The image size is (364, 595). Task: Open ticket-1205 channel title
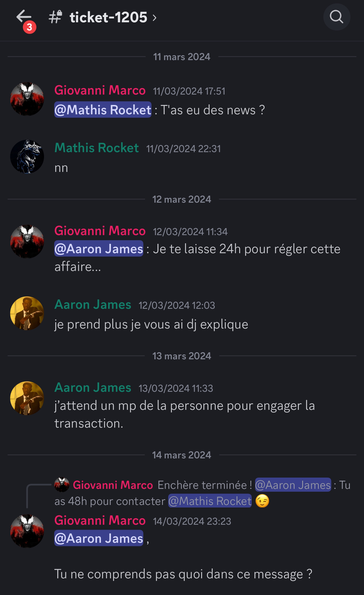tap(108, 17)
